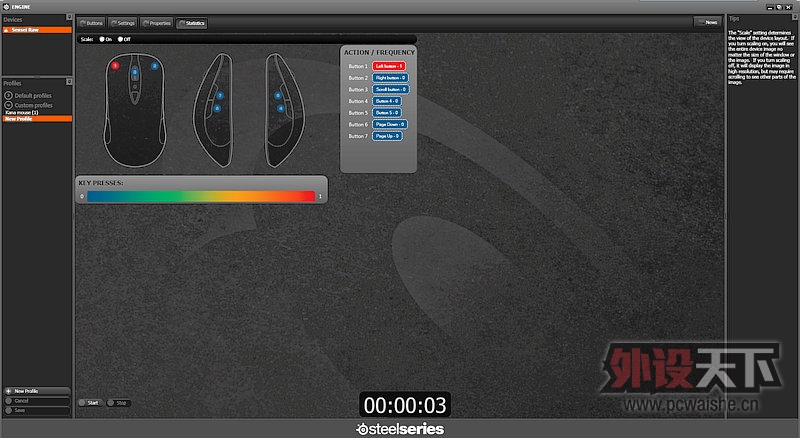This screenshot has width=800, height=438.
Task: Collapse the Devices panel with corner icon
Action: [x=69, y=17]
